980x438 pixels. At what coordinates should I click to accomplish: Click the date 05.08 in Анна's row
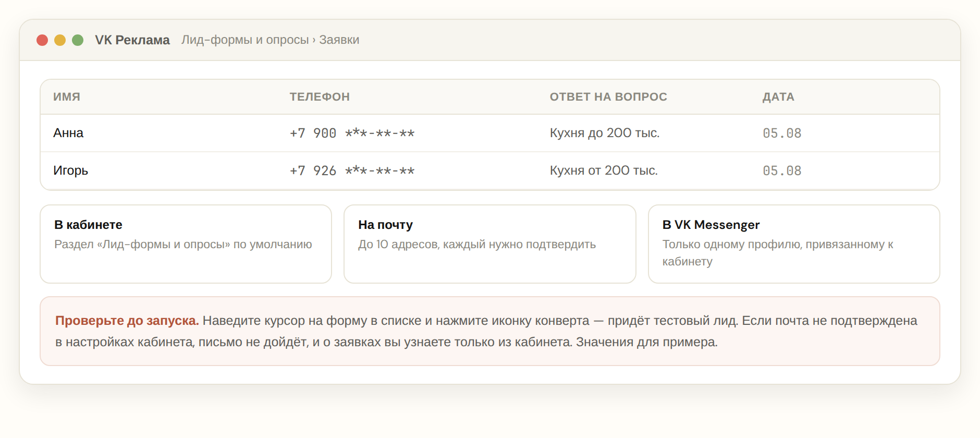[782, 133]
